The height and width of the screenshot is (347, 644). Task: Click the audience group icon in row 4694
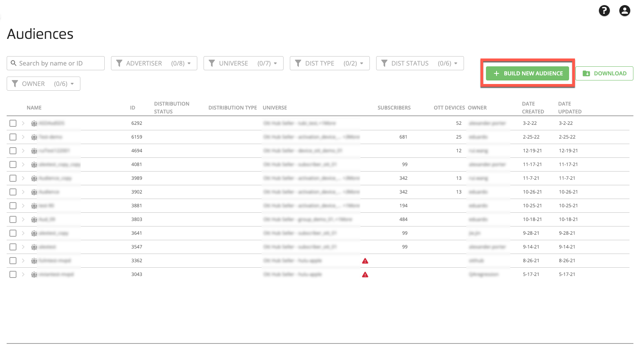tap(34, 151)
